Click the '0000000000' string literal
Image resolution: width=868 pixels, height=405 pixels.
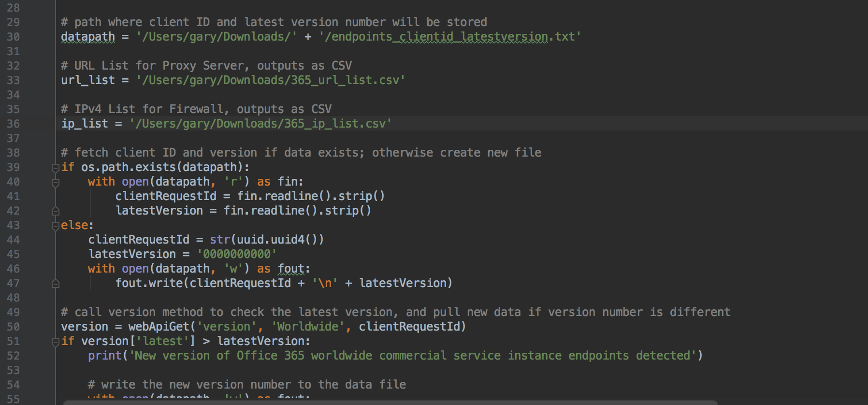pyautogui.click(x=237, y=254)
